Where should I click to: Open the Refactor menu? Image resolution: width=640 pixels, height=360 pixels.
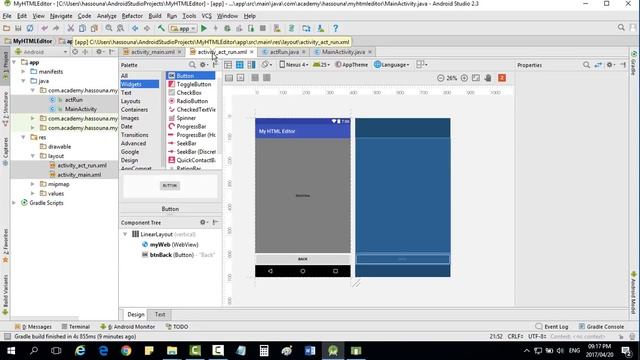tap(132, 16)
